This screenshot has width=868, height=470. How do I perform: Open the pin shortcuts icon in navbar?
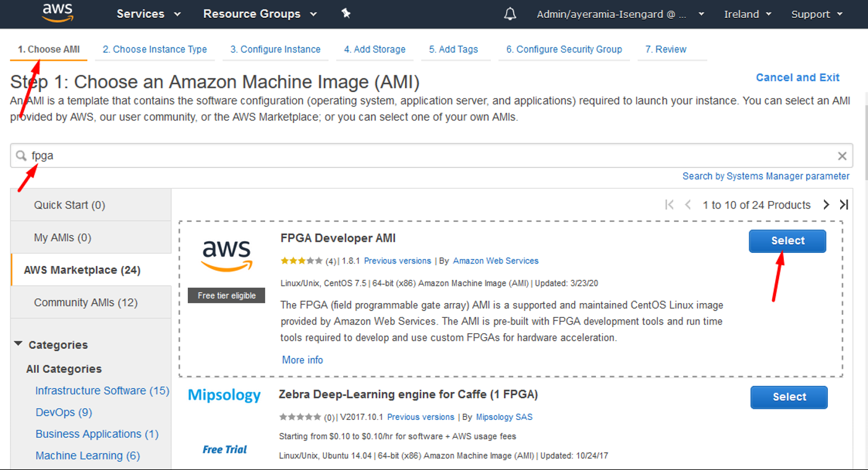point(346,13)
